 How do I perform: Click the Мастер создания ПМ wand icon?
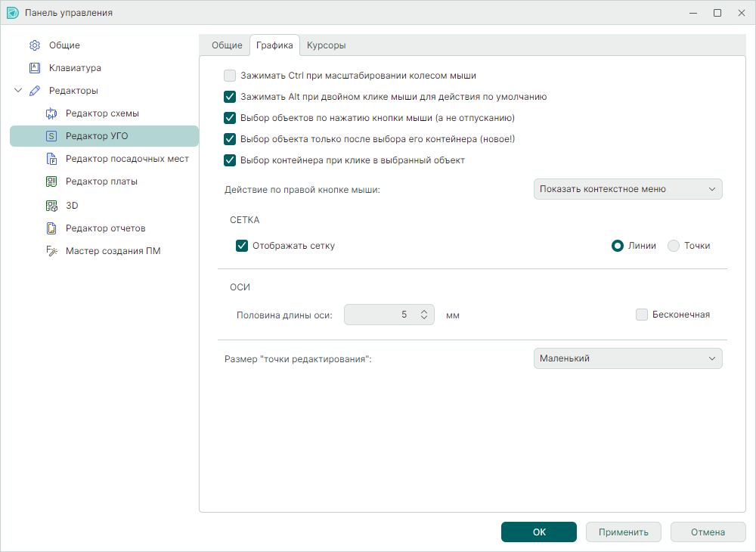click(51, 251)
